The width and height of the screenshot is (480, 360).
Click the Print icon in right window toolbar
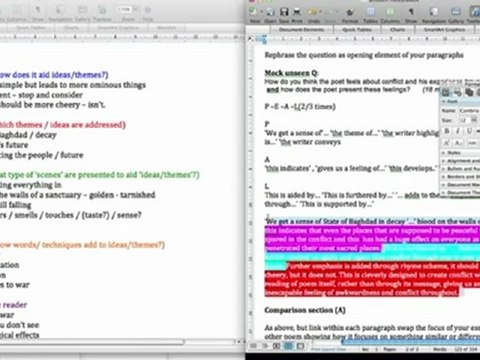(297, 12)
